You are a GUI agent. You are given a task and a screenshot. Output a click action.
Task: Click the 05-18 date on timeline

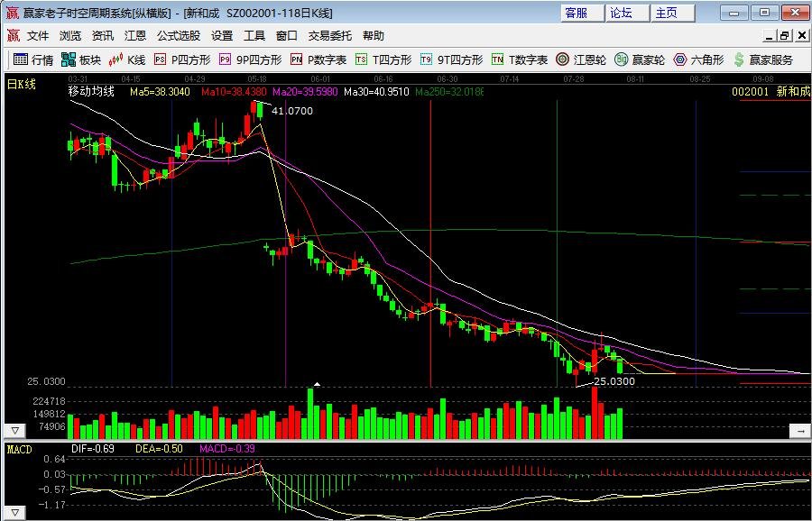pyautogui.click(x=257, y=79)
